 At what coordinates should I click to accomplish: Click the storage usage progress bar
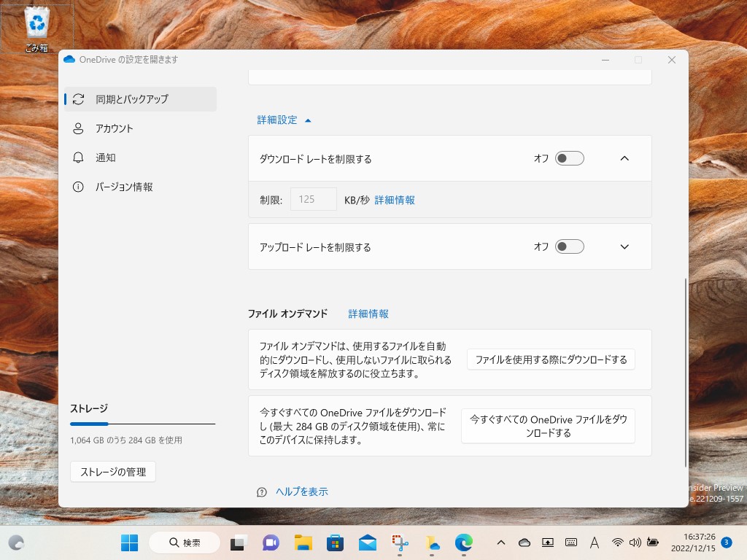142,424
